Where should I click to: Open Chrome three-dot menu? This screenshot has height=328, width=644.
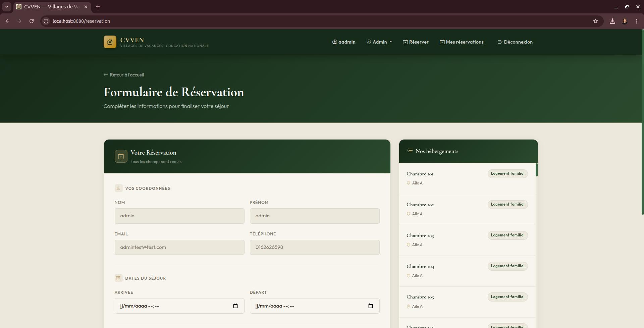pos(636,21)
